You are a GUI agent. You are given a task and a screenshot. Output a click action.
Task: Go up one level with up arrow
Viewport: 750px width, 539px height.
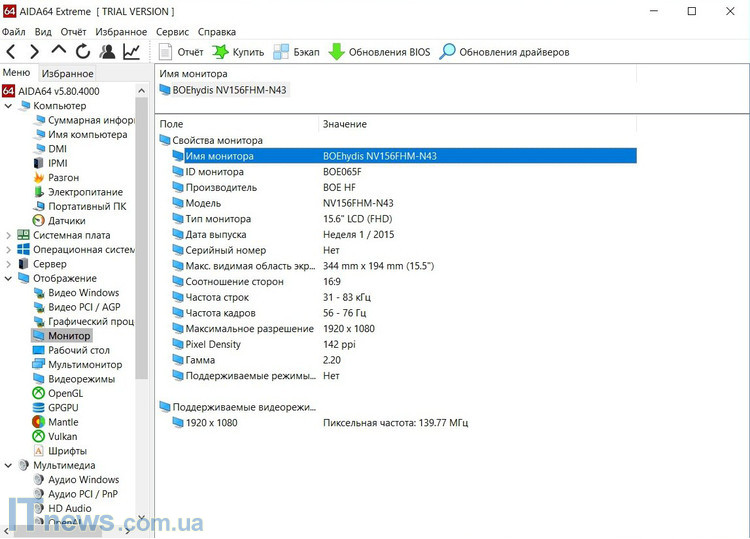coord(59,52)
